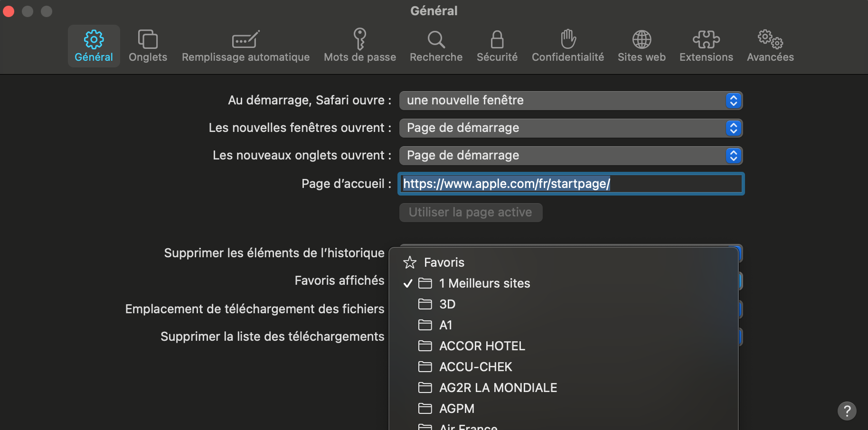Open the new windows open-with dropdown
Image resolution: width=868 pixels, height=430 pixels.
571,128
